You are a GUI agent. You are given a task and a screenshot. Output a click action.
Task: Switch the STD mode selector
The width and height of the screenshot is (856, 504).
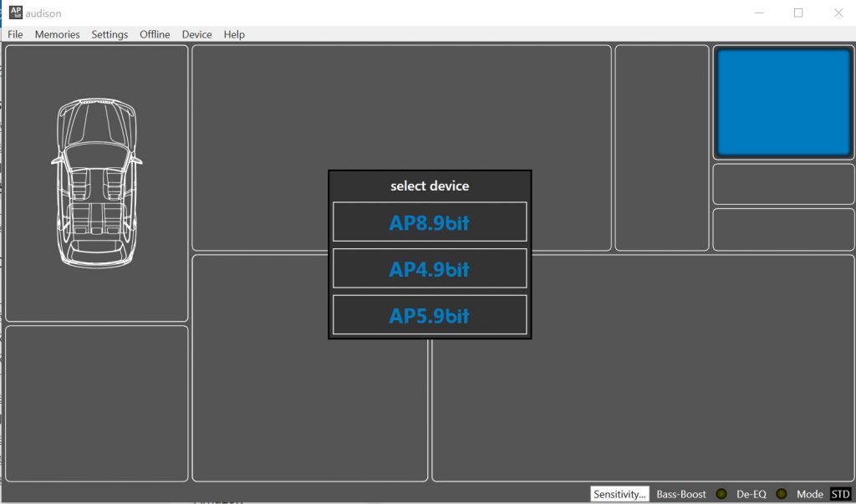840,494
